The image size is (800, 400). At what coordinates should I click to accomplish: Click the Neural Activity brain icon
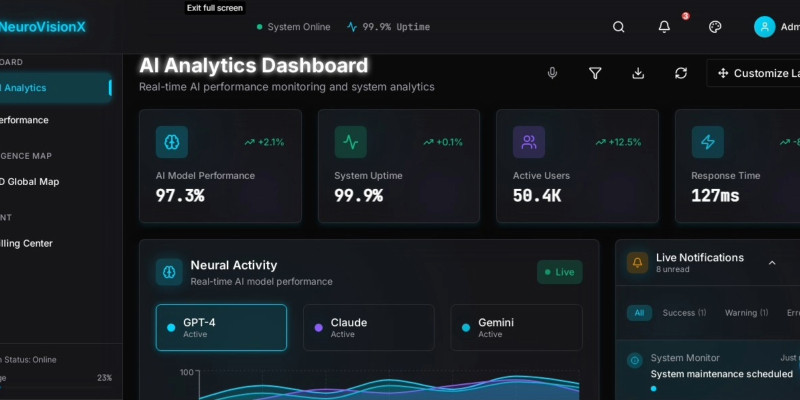[x=169, y=272]
